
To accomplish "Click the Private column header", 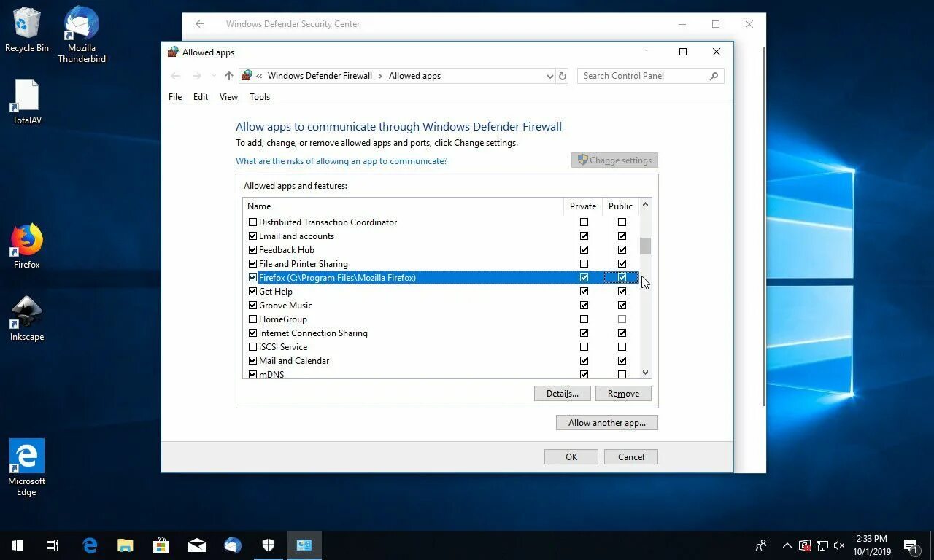I will 583,206.
